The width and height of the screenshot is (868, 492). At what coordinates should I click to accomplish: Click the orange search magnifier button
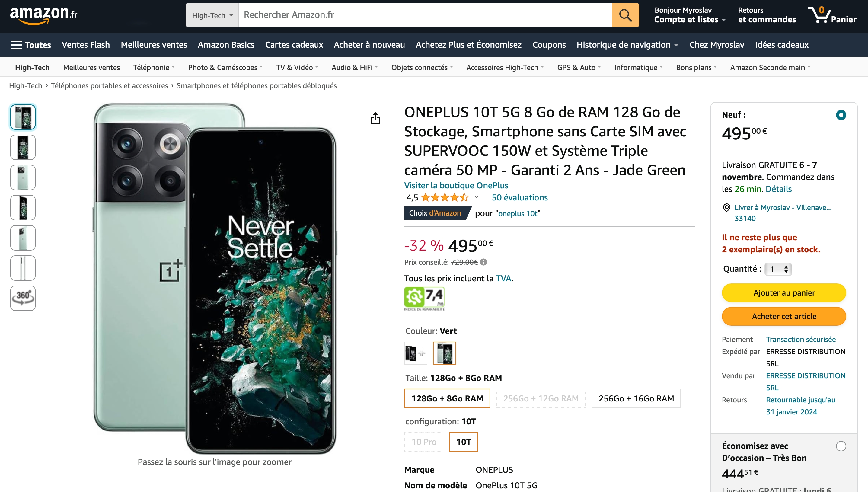coord(625,15)
